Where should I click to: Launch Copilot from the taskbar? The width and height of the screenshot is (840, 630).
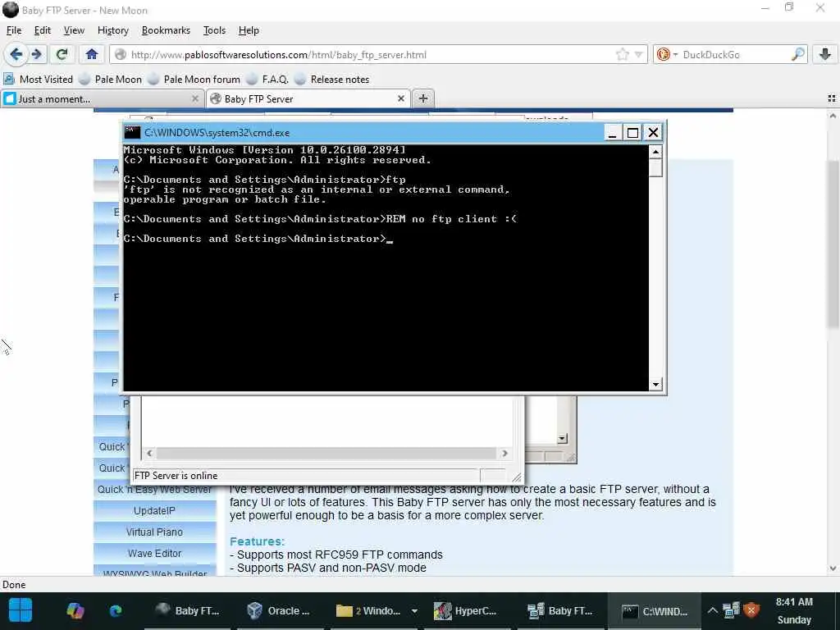point(75,610)
